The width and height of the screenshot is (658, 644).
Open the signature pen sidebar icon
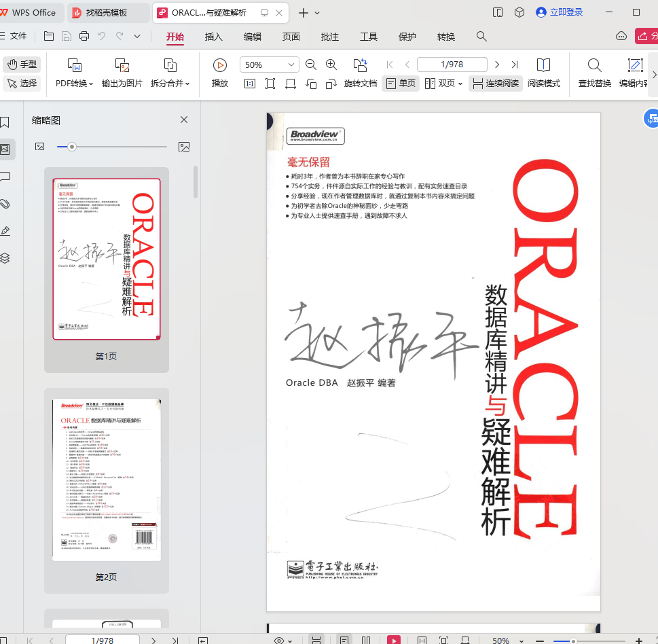5,231
